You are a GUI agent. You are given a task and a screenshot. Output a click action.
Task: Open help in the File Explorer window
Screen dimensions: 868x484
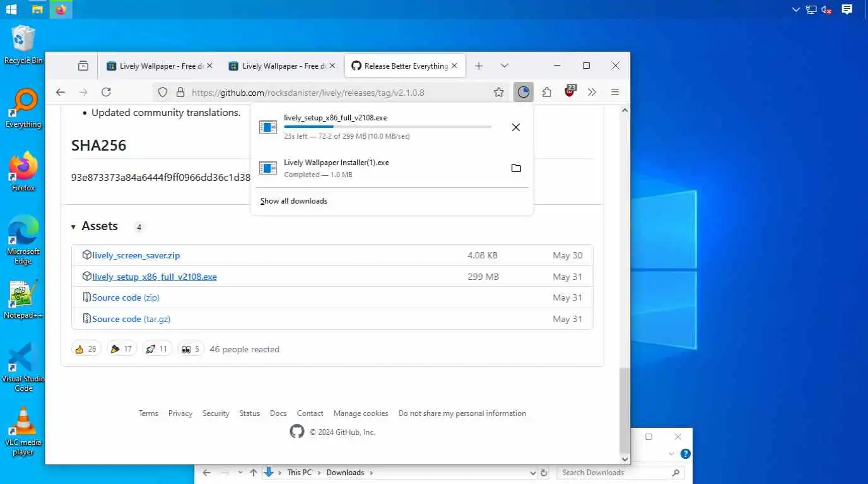pos(686,454)
